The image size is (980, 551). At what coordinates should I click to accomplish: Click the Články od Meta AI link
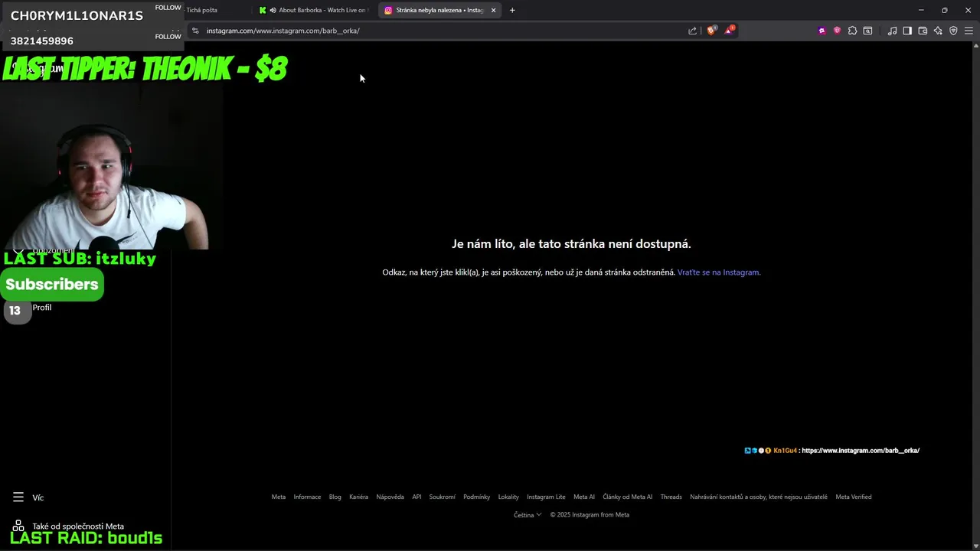click(x=628, y=497)
